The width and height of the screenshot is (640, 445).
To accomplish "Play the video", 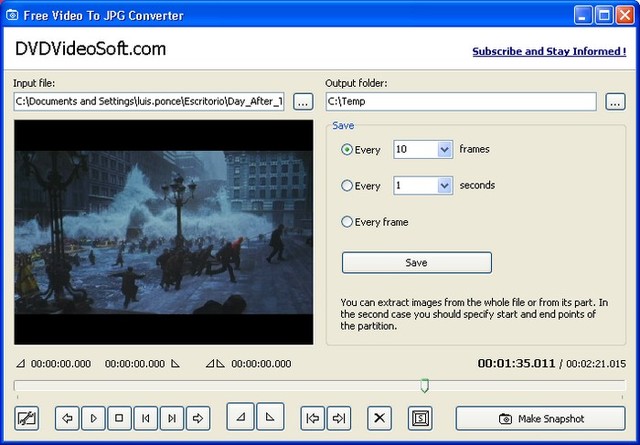I will pyautogui.click(x=93, y=418).
